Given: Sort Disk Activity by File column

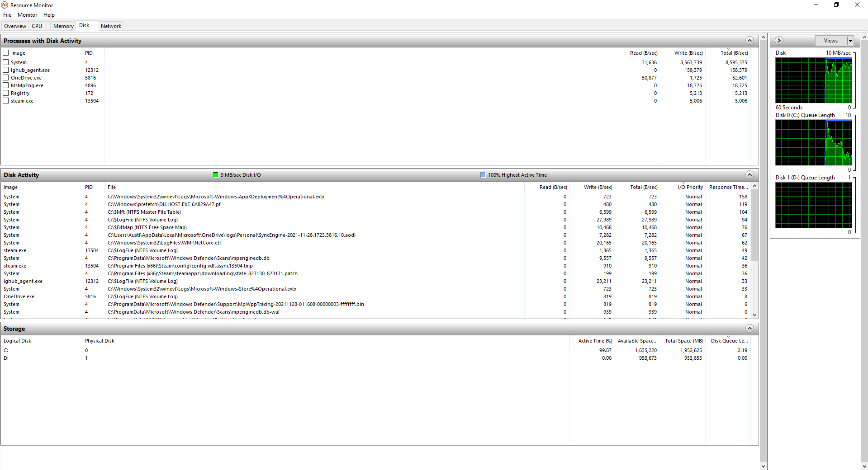Looking at the screenshot, I should 314,187.
